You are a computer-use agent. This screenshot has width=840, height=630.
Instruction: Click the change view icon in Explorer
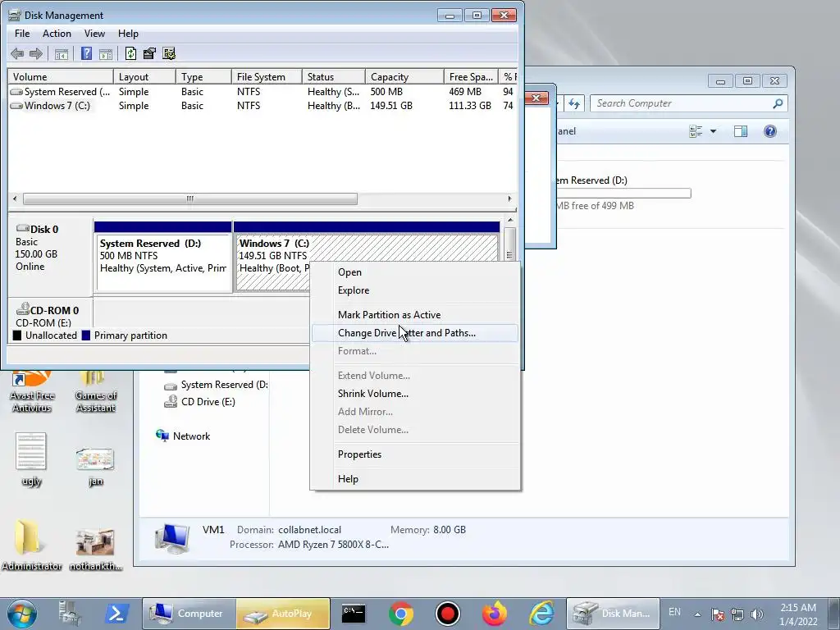click(x=696, y=131)
